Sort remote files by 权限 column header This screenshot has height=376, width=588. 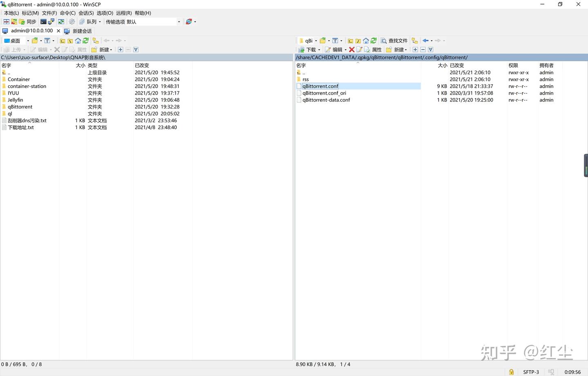tap(522, 65)
